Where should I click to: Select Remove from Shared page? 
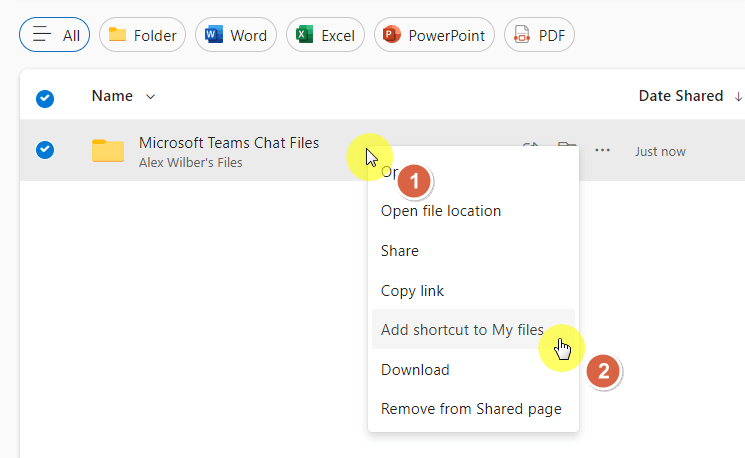(x=473, y=409)
